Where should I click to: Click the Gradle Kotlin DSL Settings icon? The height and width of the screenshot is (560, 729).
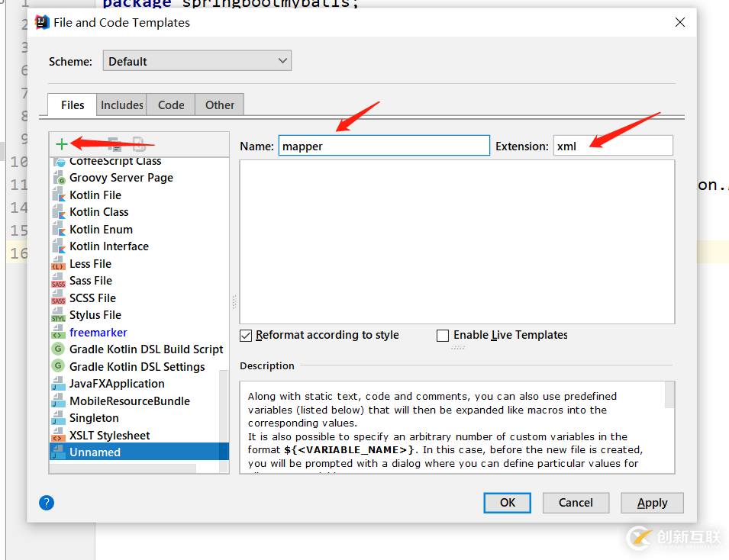click(58, 365)
